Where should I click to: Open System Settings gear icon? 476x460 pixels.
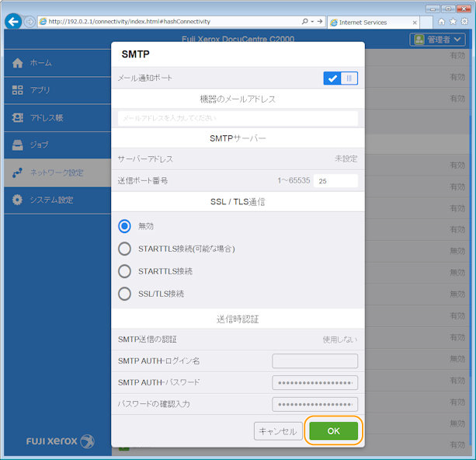tap(18, 200)
